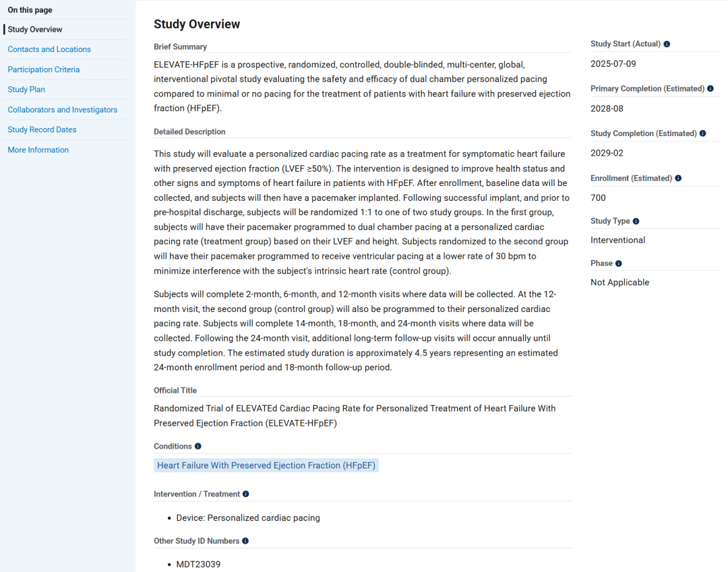Open info icon next to Primary Completion (Estimated)
Viewport: 728px width, 572px height.
(710, 89)
